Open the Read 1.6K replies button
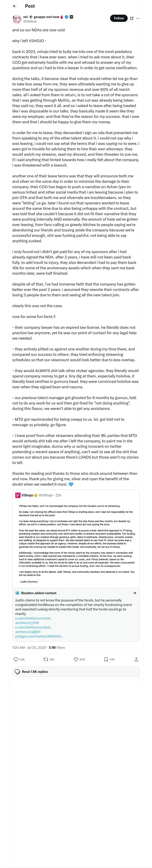The image size is (152, 868). click(x=76, y=672)
